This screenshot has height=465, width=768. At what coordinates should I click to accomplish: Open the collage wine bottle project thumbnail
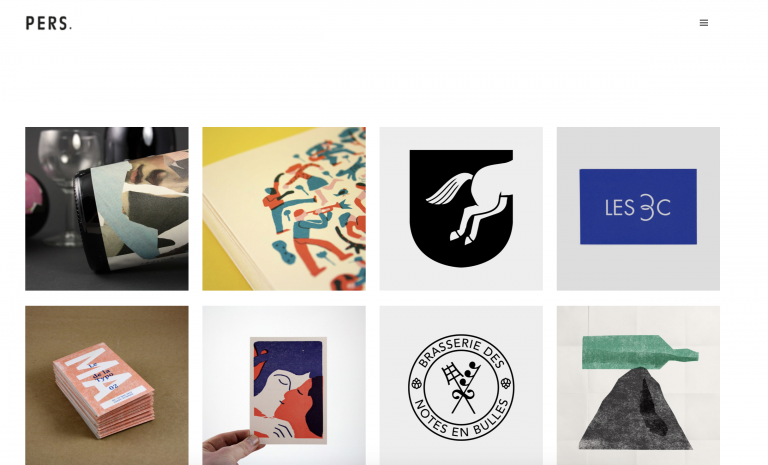pyautogui.click(x=107, y=209)
